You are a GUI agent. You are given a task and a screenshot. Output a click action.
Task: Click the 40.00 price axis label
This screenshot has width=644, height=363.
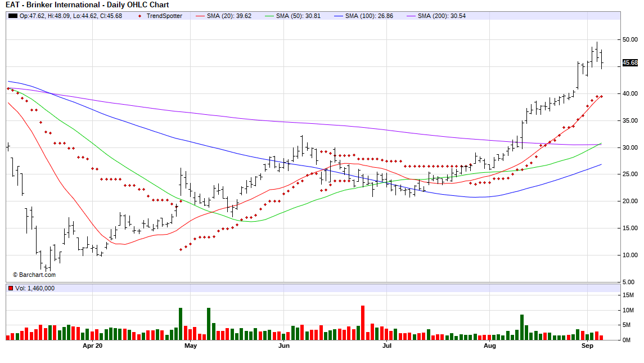tap(630, 94)
